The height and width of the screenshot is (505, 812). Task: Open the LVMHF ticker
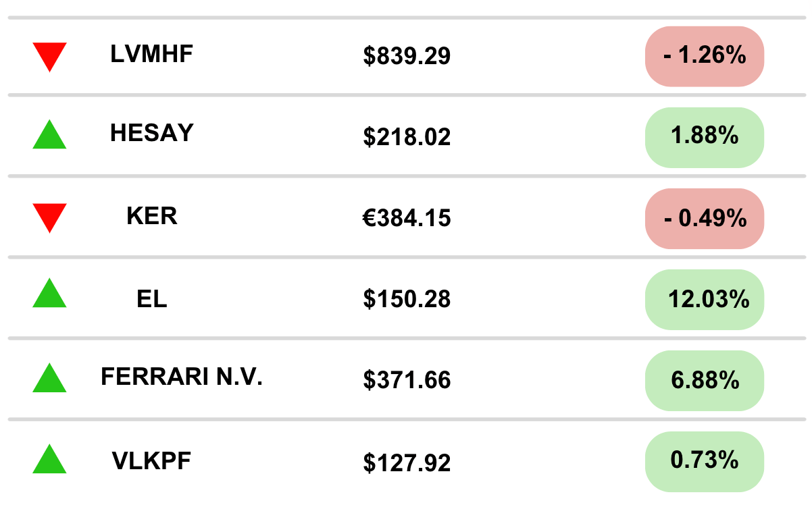click(x=152, y=55)
